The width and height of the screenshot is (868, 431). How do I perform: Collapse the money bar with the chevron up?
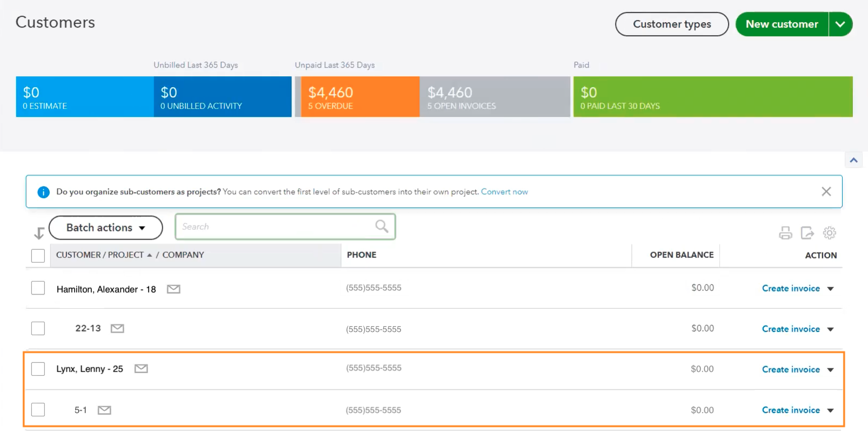[x=853, y=160]
